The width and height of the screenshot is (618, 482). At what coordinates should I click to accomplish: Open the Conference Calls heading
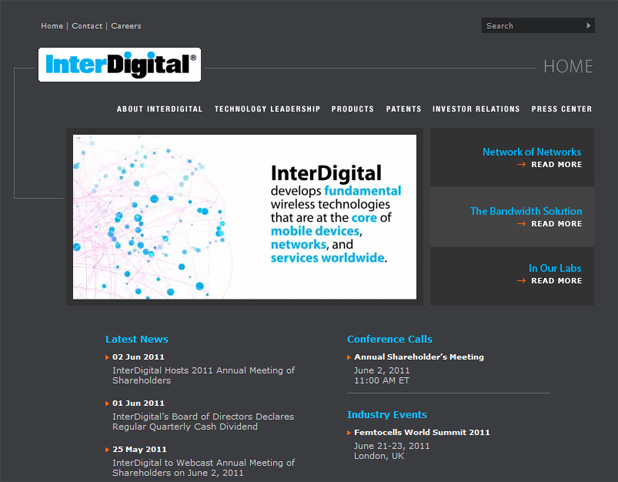coord(389,339)
